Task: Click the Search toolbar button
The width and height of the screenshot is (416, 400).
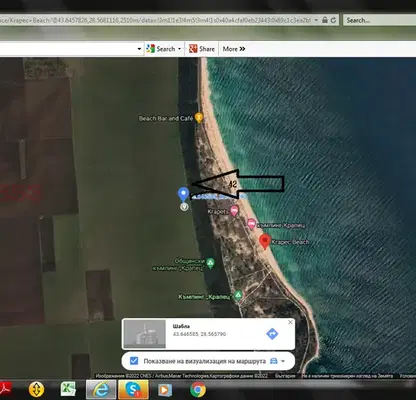Action: [x=161, y=49]
